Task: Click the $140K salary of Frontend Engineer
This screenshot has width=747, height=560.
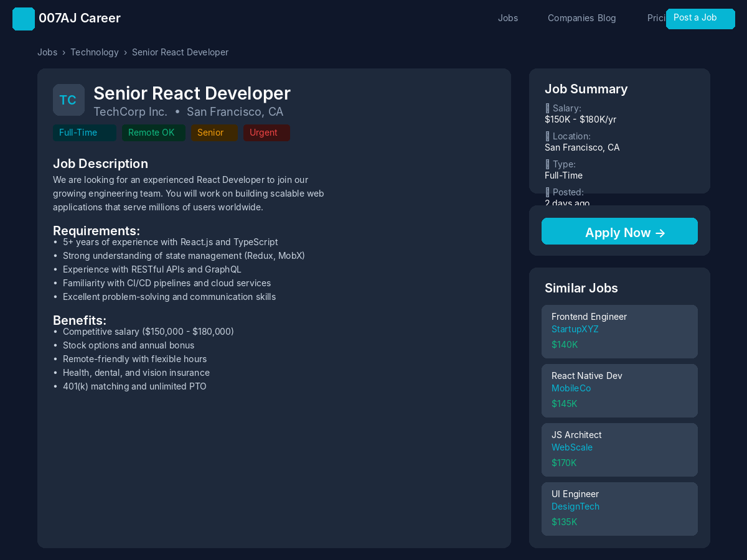Action: pos(565,345)
